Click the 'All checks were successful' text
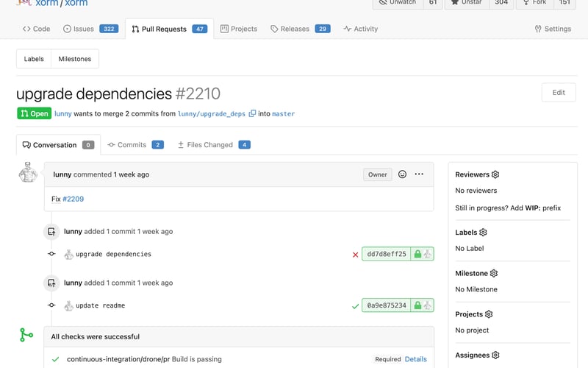This screenshot has width=588, height=368. [x=96, y=337]
